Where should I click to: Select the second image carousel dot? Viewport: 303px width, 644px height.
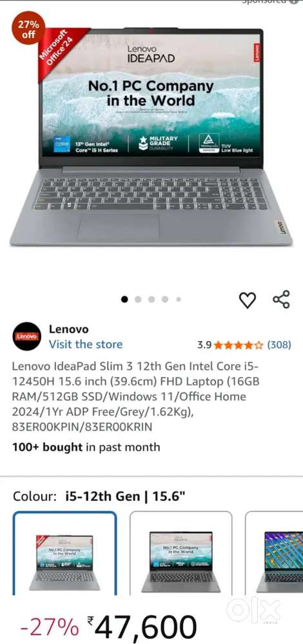coord(138,299)
